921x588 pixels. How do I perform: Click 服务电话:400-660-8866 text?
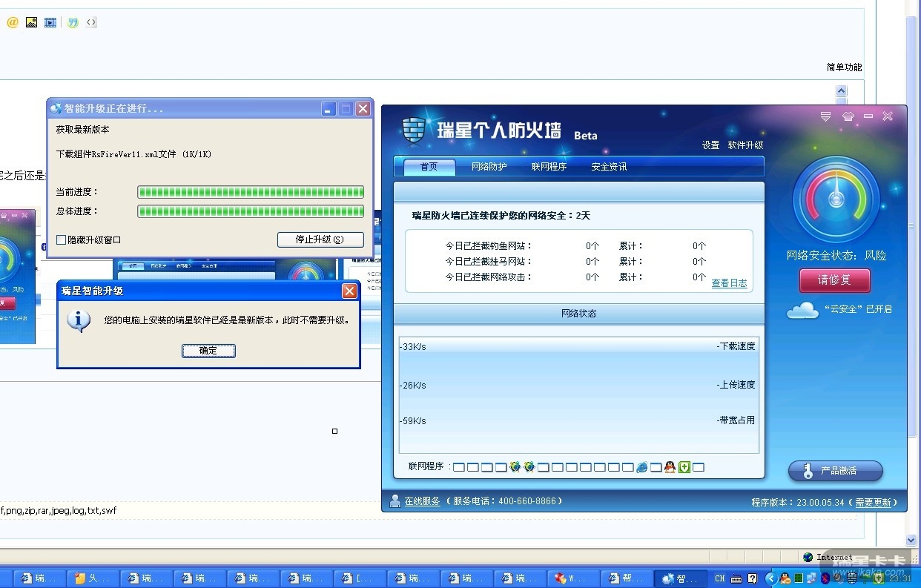point(504,501)
